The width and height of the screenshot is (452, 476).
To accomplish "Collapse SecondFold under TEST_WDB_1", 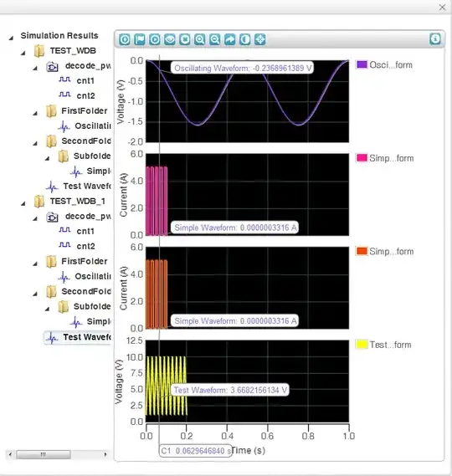I will [x=35, y=294].
